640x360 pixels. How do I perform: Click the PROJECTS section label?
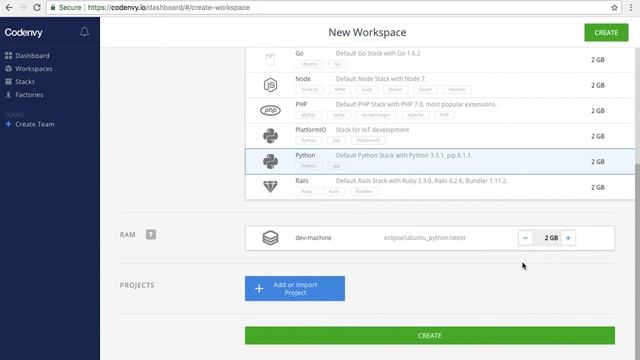click(x=137, y=285)
